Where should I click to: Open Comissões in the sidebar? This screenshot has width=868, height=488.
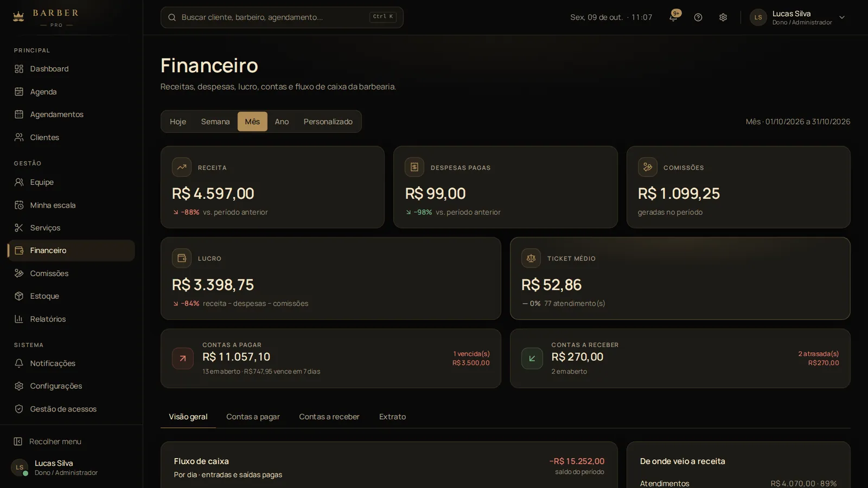pyautogui.click(x=71, y=273)
